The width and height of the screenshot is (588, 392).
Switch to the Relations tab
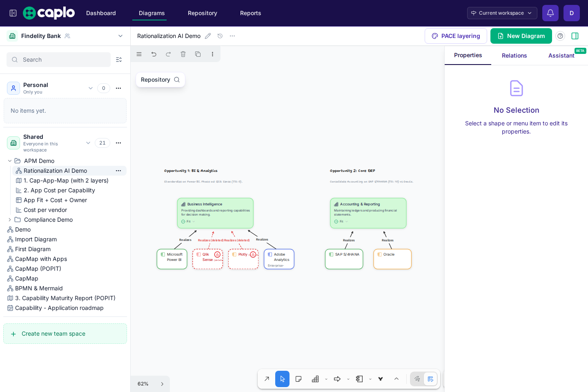click(x=514, y=56)
